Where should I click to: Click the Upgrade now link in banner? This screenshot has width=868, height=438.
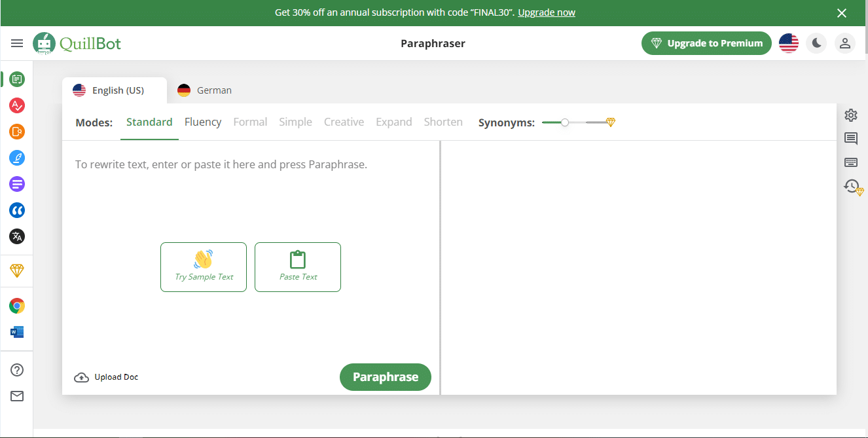pos(547,12)
